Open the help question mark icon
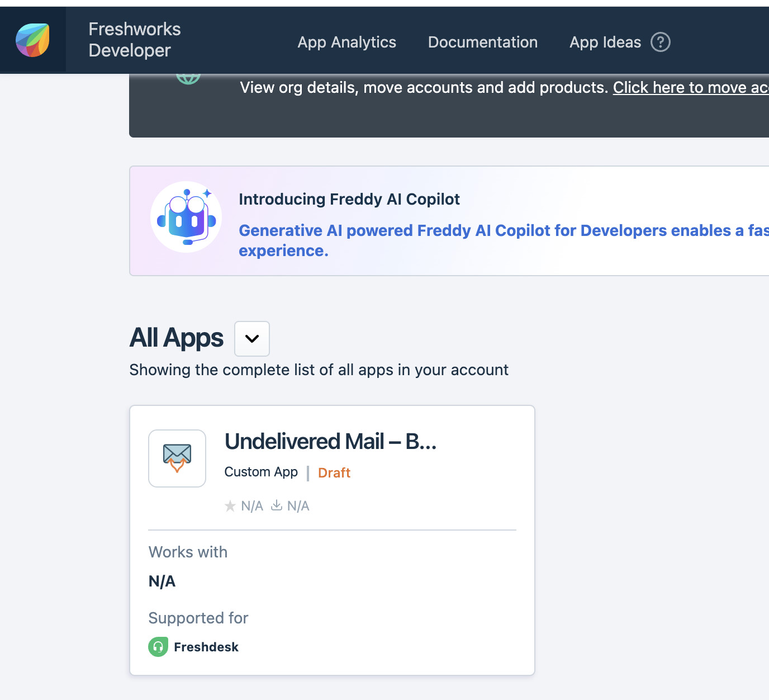 click(660, 42)
